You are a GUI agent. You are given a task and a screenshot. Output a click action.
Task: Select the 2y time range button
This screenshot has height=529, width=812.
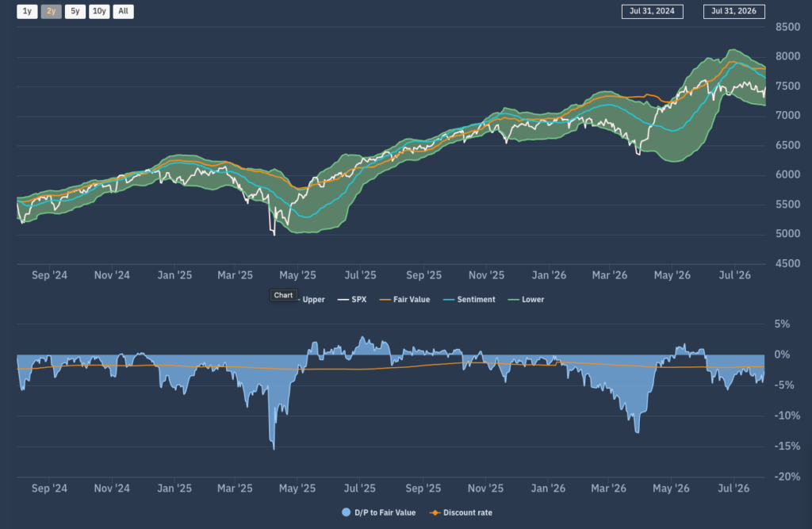pyautogui.click(x=52, y=11)
